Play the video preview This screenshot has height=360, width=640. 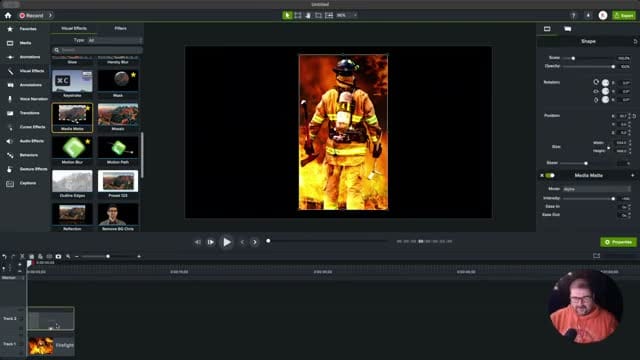pyautogui.click(x=227, y=242)
